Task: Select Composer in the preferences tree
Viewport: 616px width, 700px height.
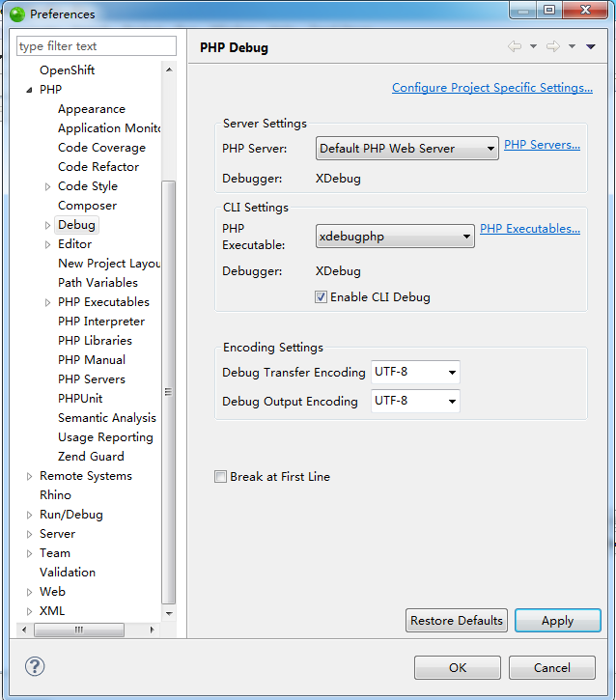Action: [x=87, y=206]
